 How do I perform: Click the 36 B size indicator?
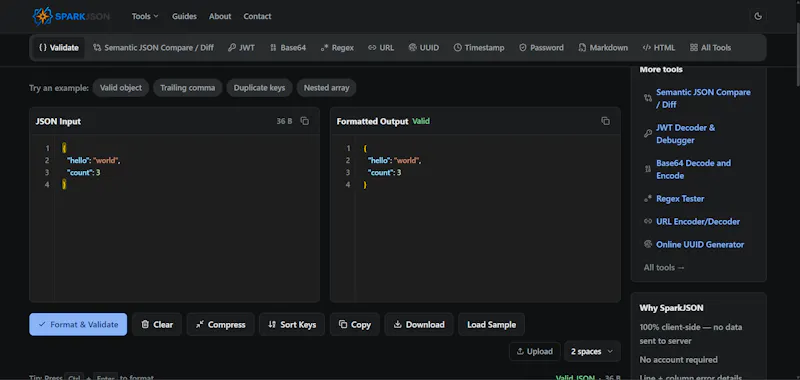(284, 121)
